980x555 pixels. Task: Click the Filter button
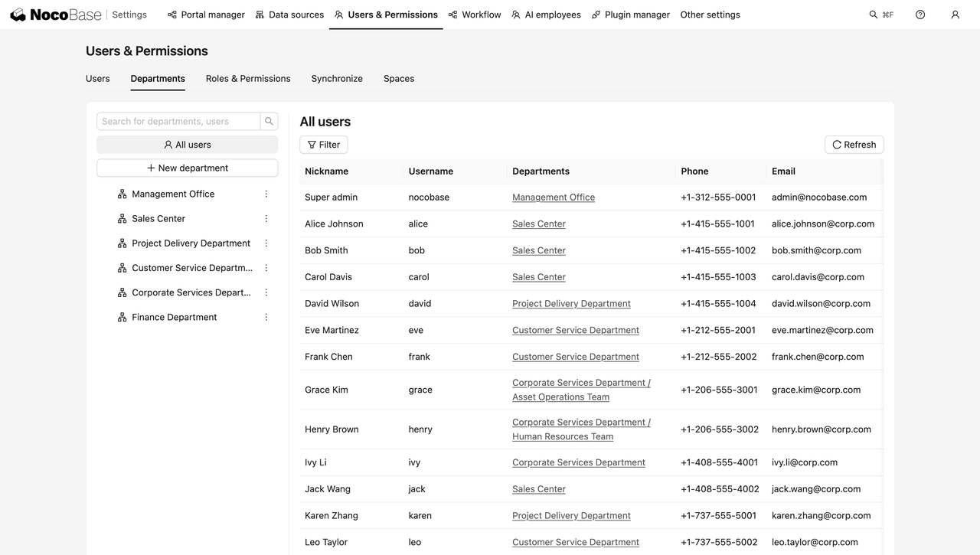[x=323, y=145]
